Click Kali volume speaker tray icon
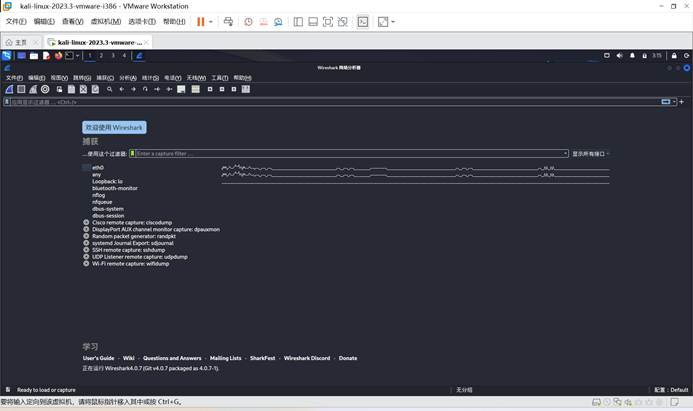 pyautogui.click(x=619, y=56)
